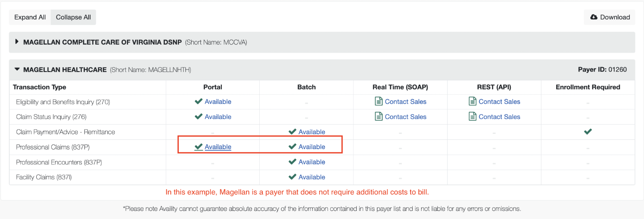This screenshot has height=219, width=644.
Task: Open Contact Sales link for Claim Status REST API
Action: (x=499, y=117)
